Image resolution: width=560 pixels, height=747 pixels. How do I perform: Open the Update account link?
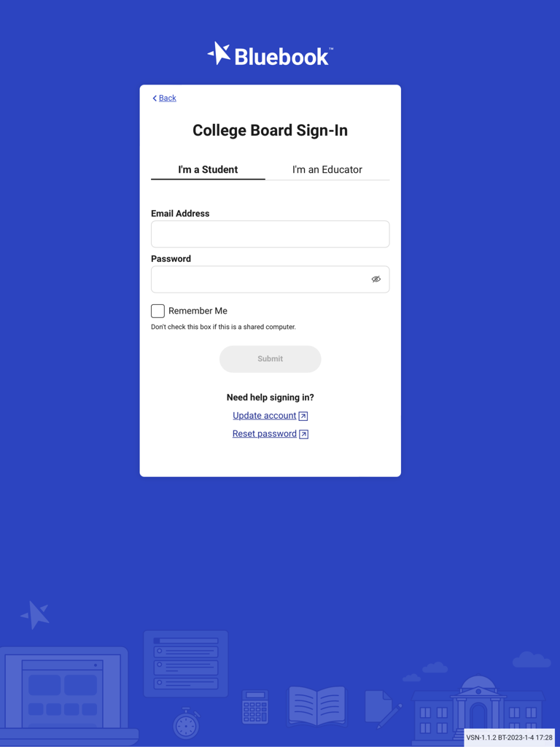click(264, 415)
